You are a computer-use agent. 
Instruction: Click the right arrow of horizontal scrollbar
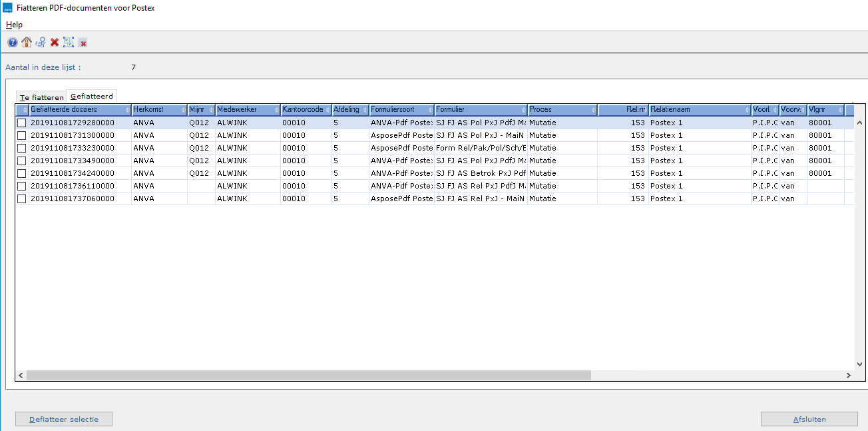(848, 376)
